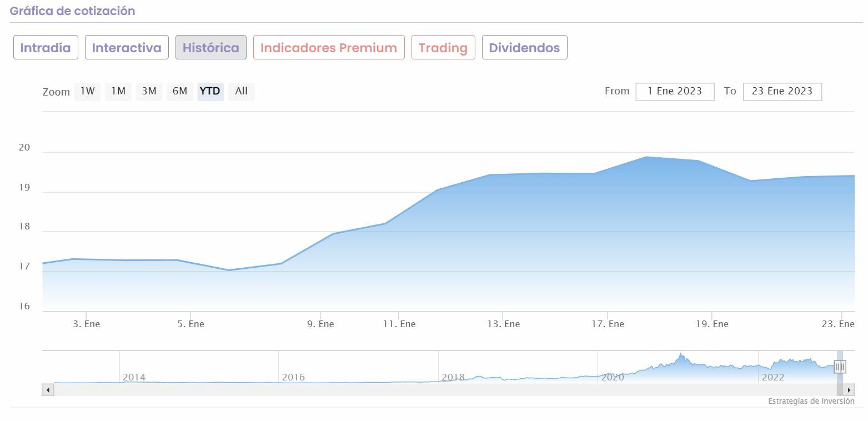
Task: Grab the navigator range handle
Action: point(840,367)
